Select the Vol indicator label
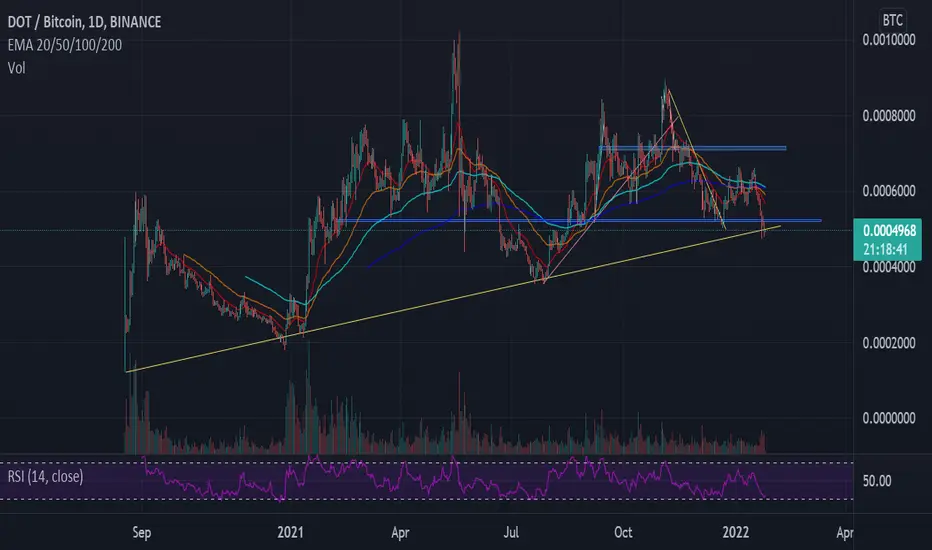 coord(16,68)
